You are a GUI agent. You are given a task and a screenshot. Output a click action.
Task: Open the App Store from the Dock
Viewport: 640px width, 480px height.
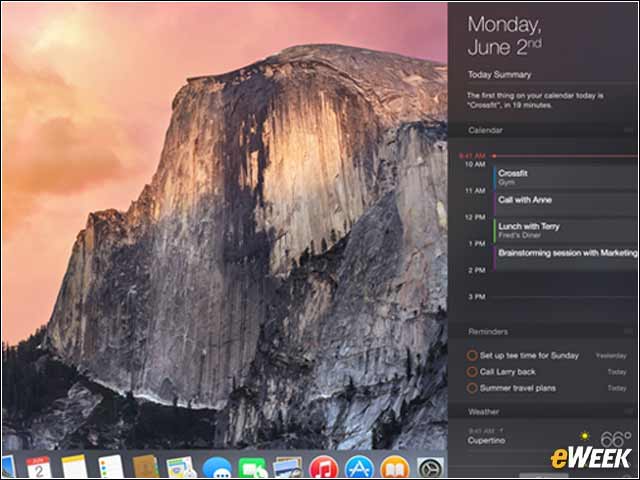click(x=359, y=467)
